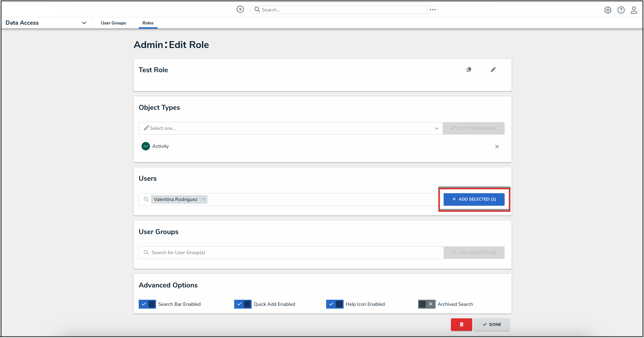Toggle Help Icon Enabled switch

pos(335,304)
